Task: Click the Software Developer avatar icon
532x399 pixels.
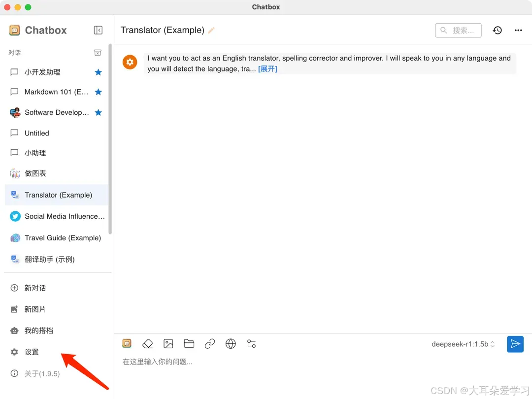Action: [x=15, y=112]
